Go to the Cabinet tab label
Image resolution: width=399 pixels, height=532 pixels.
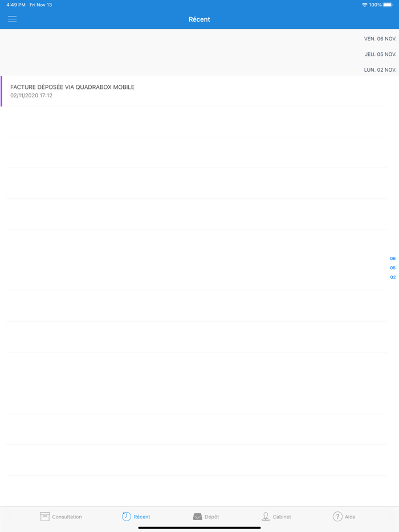point(282,517)
